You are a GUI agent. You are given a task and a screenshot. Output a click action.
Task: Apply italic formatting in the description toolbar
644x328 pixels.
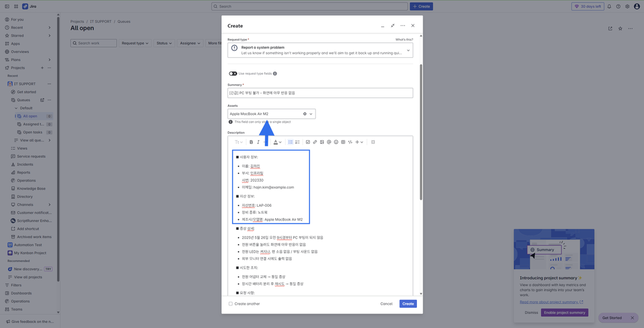click(x=258, y=142)
